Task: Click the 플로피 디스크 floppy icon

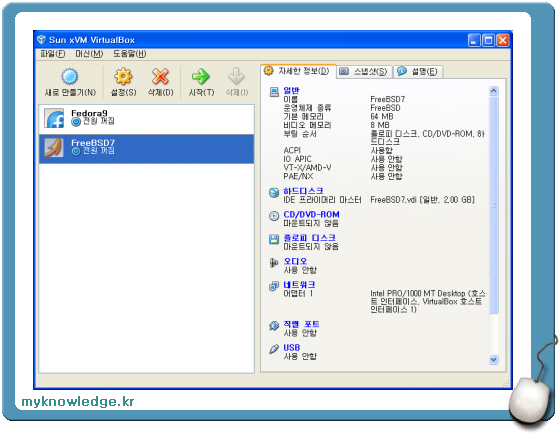Action: 274,239
